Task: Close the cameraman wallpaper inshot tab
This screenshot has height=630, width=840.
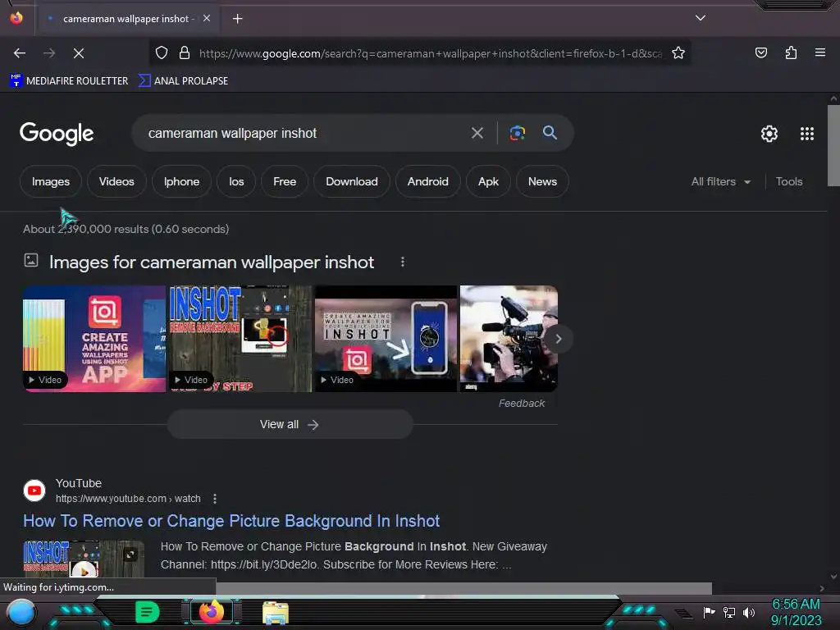Action: [x=206, y=18]
